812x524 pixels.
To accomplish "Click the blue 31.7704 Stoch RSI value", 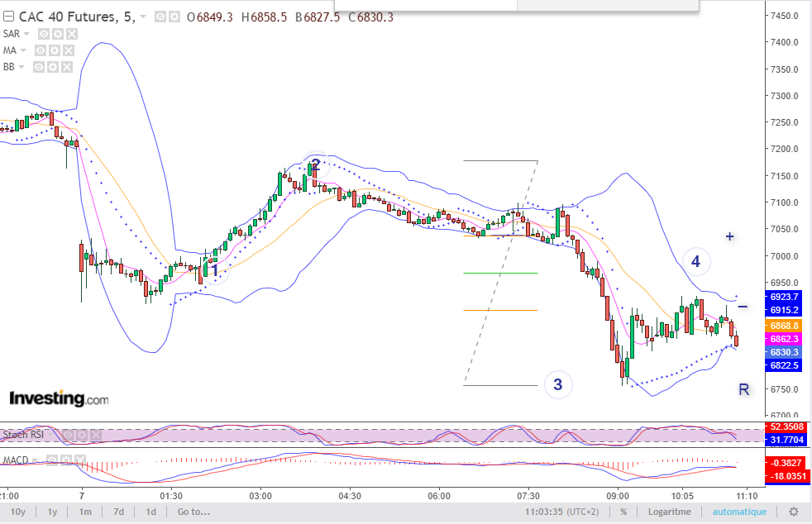I will click(x=786, y=441).
